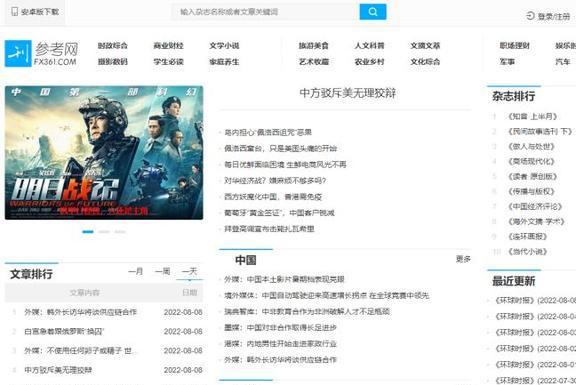Open magazine 《连环画报》

[x=528, y=237]
